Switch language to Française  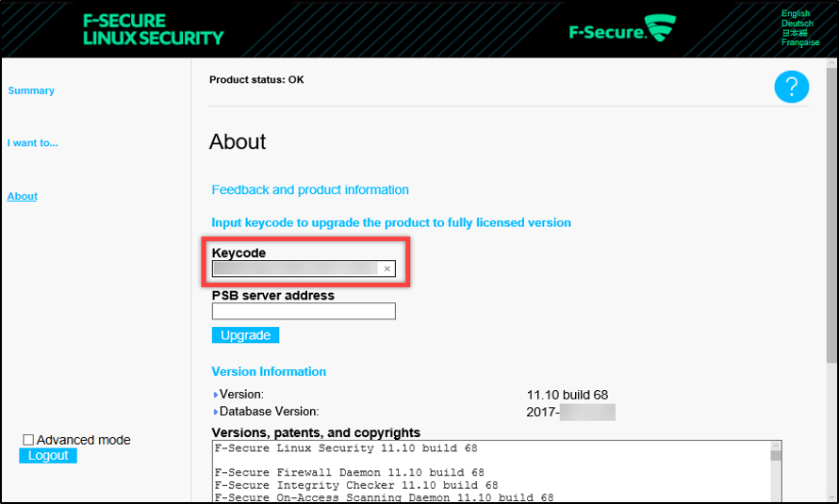(800, 42)
